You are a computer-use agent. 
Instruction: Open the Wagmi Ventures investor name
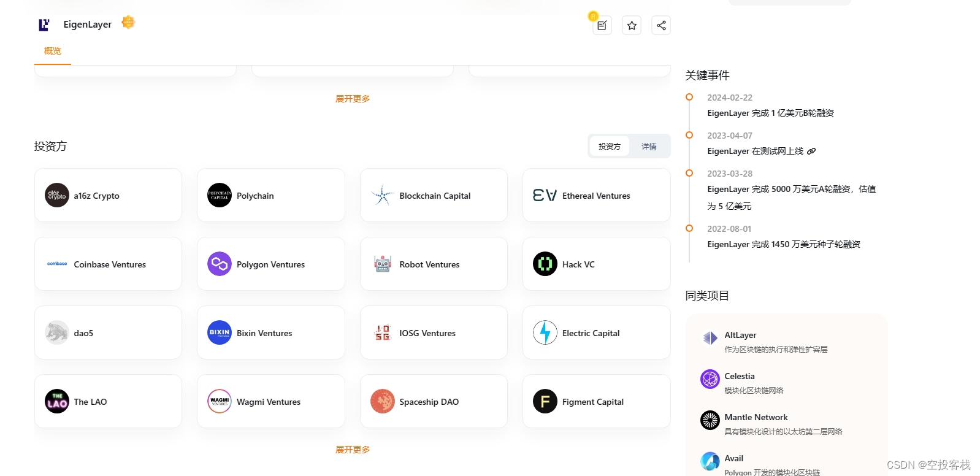point(269,402)
